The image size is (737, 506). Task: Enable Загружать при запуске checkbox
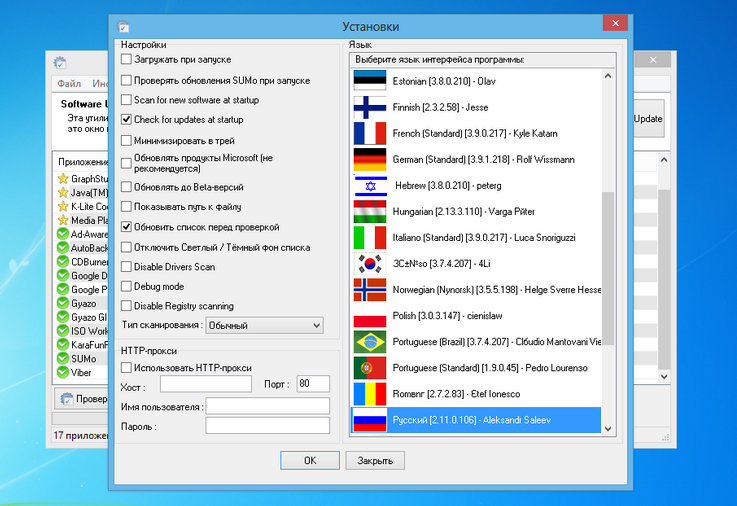pos(126,59)
